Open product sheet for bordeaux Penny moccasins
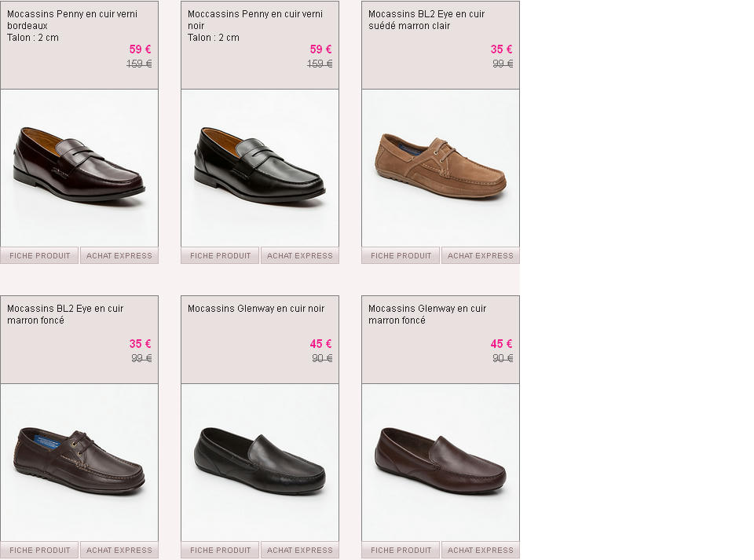The width and height of the screenshot is (754, 560). (x=39, y=256)
